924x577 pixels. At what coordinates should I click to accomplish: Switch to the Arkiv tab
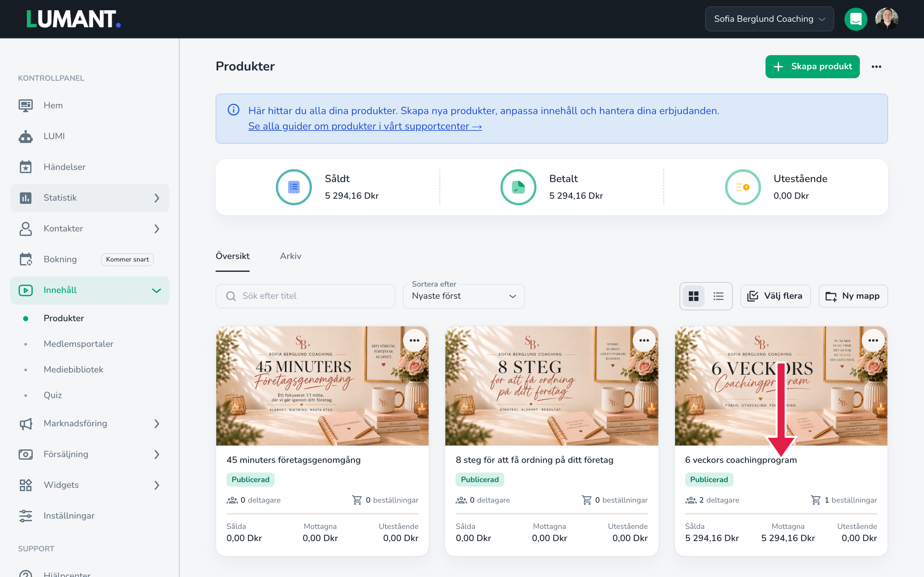click(x=291, y=256)
